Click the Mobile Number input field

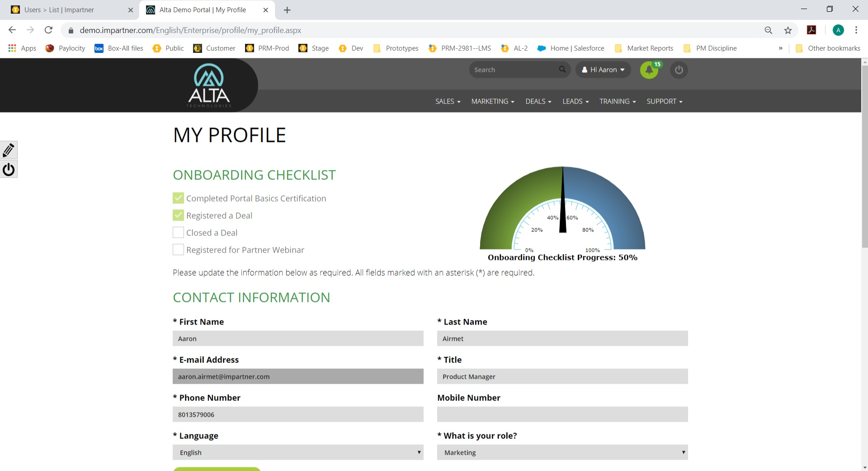(x=562, y=414)
